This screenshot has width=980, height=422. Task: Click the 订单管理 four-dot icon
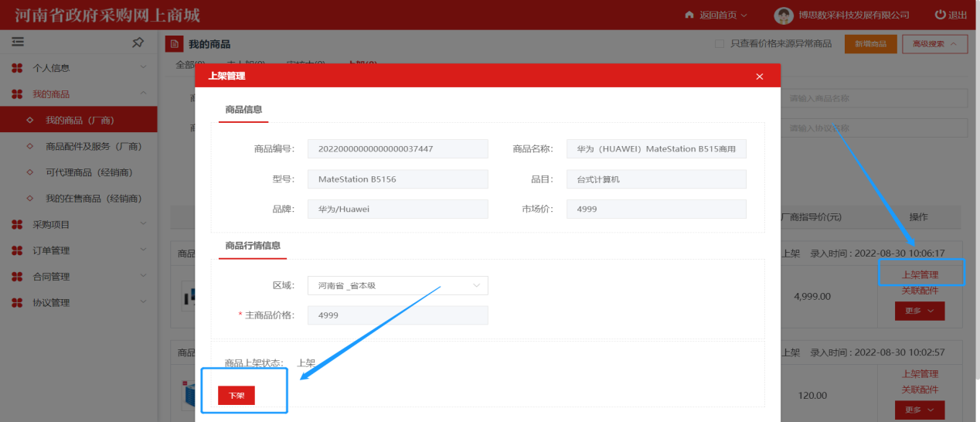(17, 250)
